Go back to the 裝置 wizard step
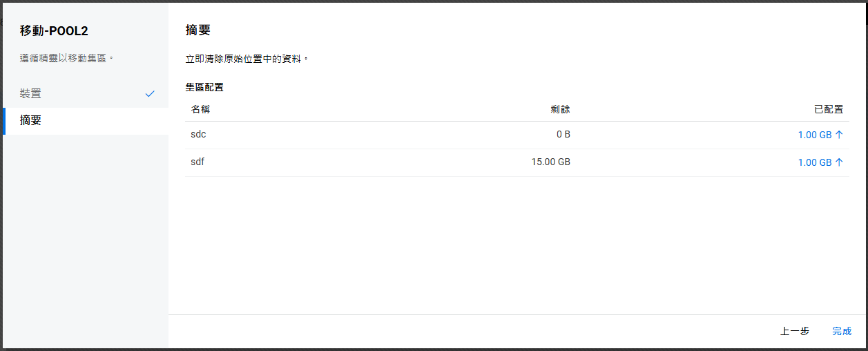Image resolution: width=868 pixels, height=351 pixels. click(x=30, y=93)
